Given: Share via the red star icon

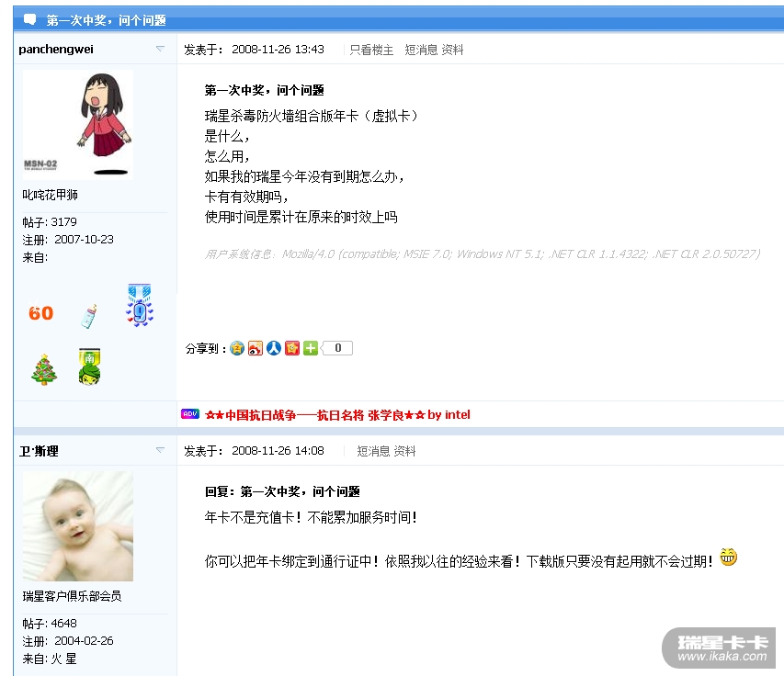Looking at the screenshot, I should (x=292, y=348).
